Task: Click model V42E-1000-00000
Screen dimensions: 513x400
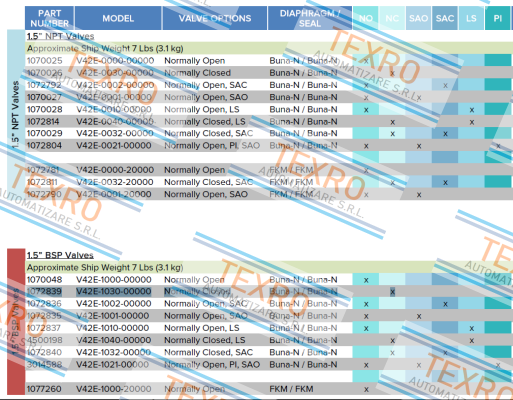Action: point(114,280)
